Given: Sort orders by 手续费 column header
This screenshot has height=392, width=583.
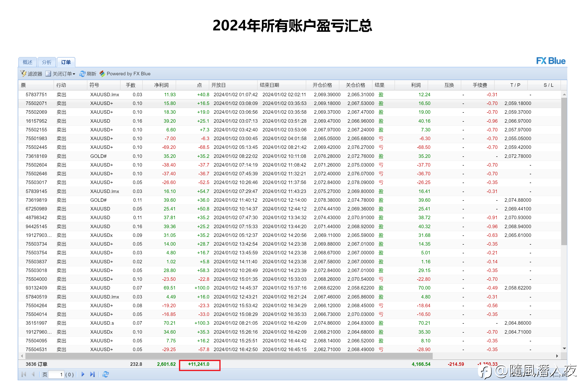Looking at the screenshot, I should pyautogui.click(x=480, y=85).
